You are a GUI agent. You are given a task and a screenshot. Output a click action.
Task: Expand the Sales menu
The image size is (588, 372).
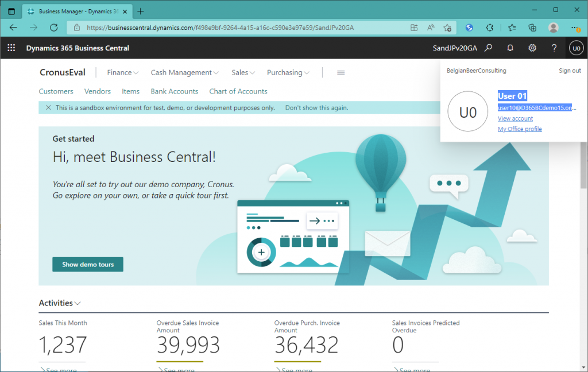pos(243,72)
